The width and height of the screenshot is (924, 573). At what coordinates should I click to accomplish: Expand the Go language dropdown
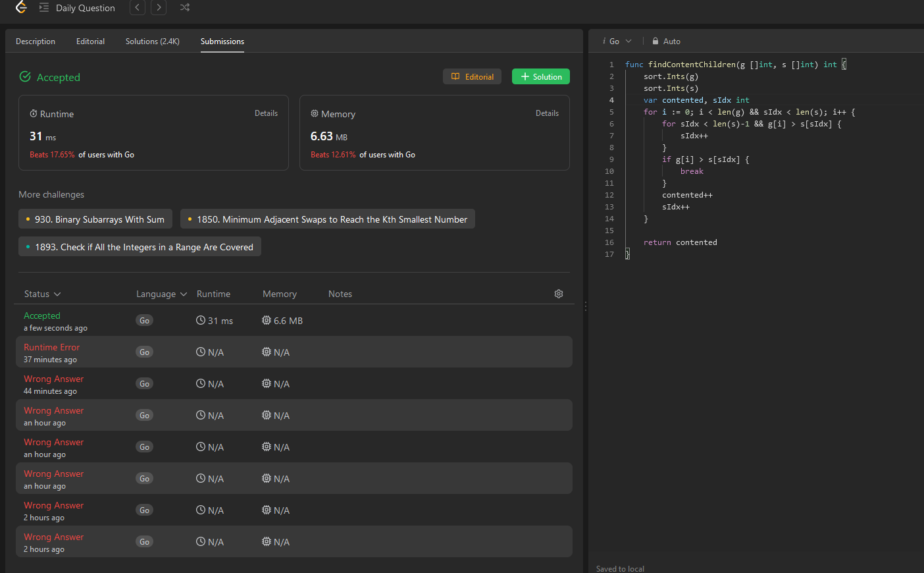pyautogui.click(x=617, y=41)
